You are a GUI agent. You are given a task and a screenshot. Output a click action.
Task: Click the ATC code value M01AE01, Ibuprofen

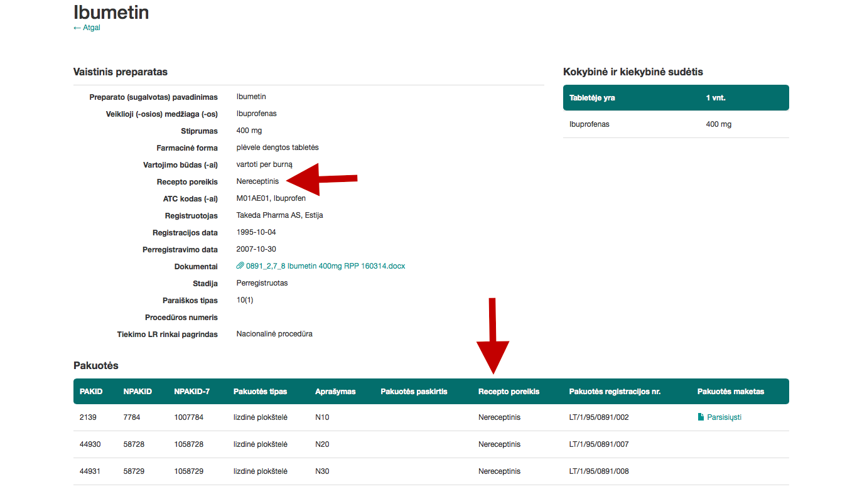pos(271,198)
